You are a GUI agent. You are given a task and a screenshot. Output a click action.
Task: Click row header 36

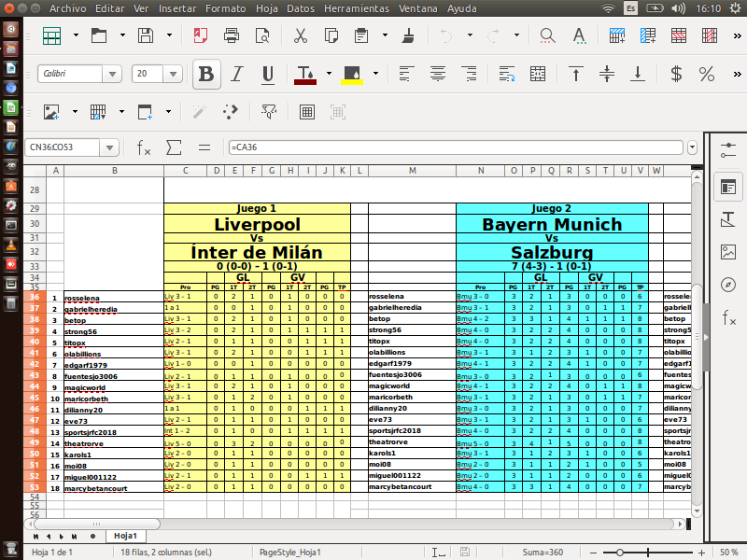pos(35,297)
